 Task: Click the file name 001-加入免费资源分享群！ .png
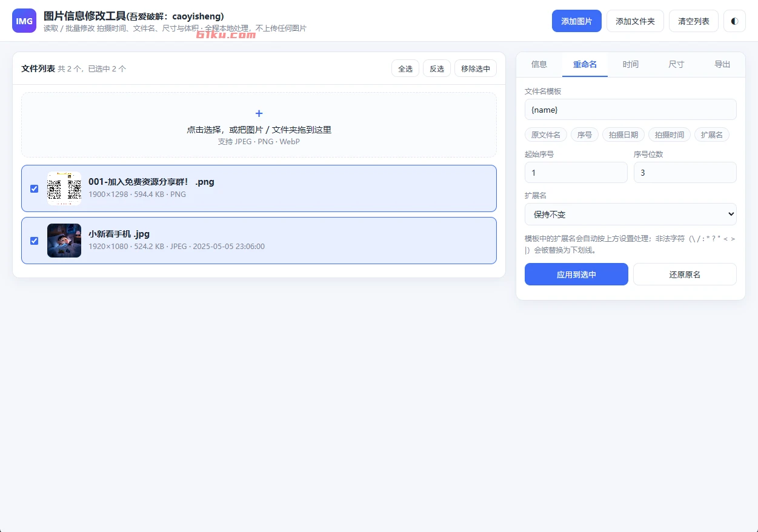[x=151, y=182]
